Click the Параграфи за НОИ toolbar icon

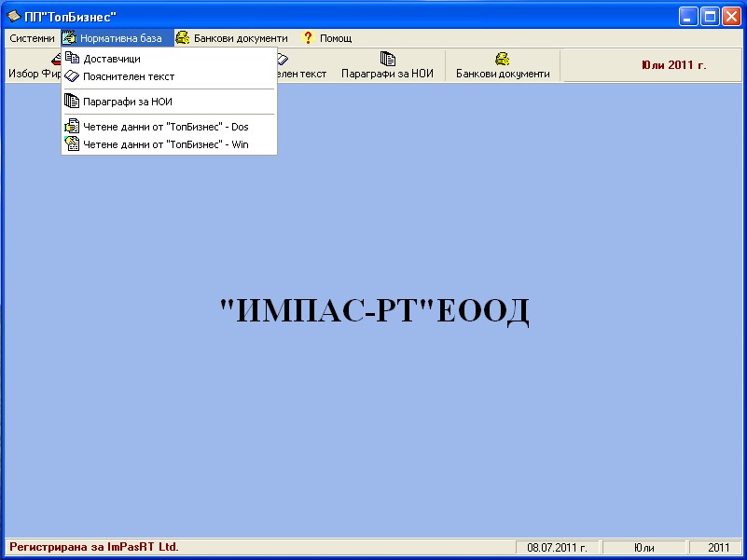387,59
